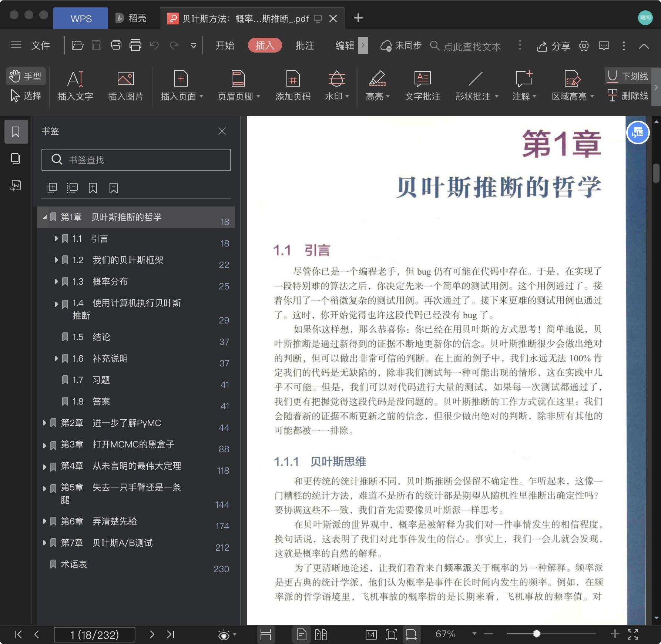
Task: Click the blue floating convert button
Action: 638,133
